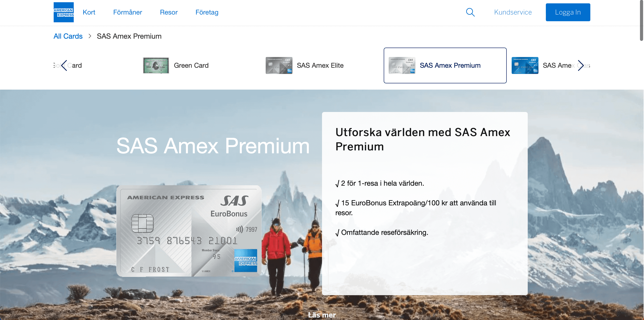Go to previous cards with left chevron
The image size is (644, 320).
[x=64, y=65]
